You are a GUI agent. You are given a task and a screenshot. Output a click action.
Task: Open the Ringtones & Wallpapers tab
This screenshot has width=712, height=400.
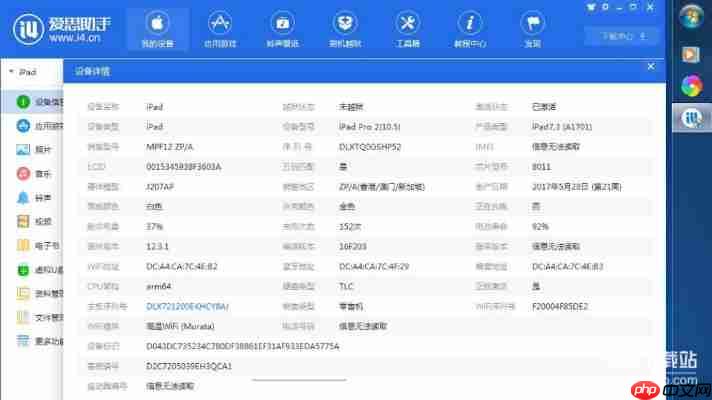[282, 29]
